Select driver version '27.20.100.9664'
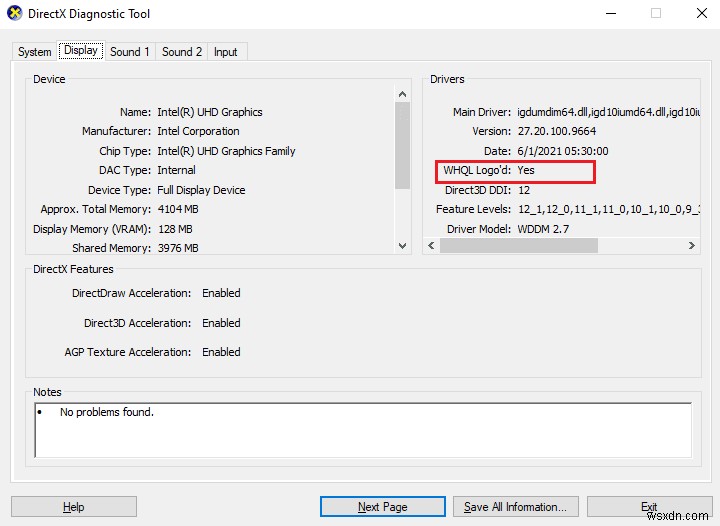The image size is (720, 526). [x=557, y=132]
